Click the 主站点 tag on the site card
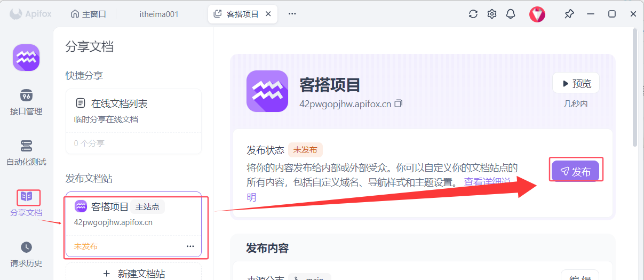Viewport: 644px width, 280px height. click(147, 206)
